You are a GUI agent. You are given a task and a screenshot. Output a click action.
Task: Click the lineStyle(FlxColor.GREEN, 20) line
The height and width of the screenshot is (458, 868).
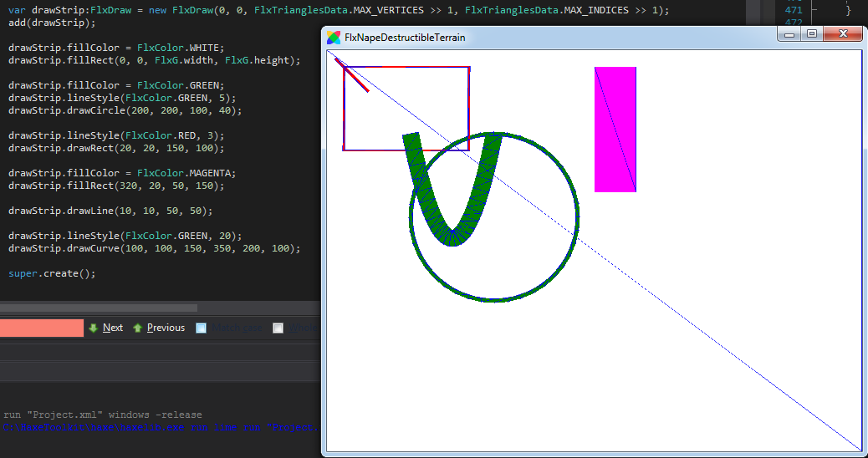point(125,236)
